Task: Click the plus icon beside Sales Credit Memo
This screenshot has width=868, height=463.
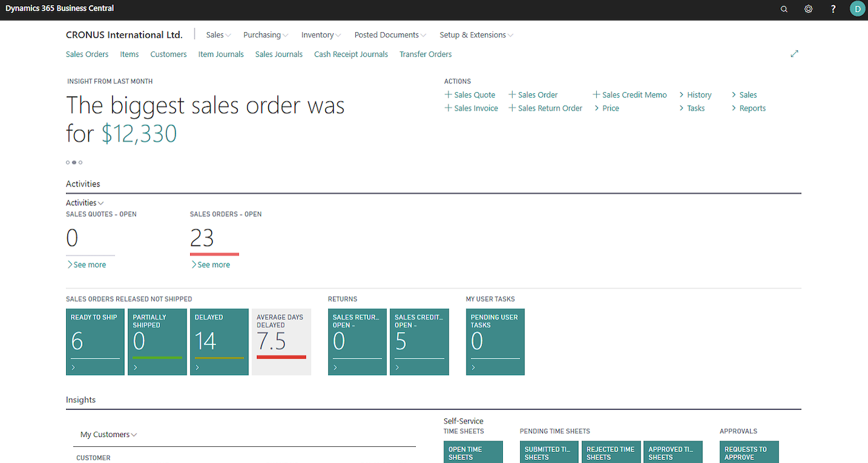Action: [596, 95]
